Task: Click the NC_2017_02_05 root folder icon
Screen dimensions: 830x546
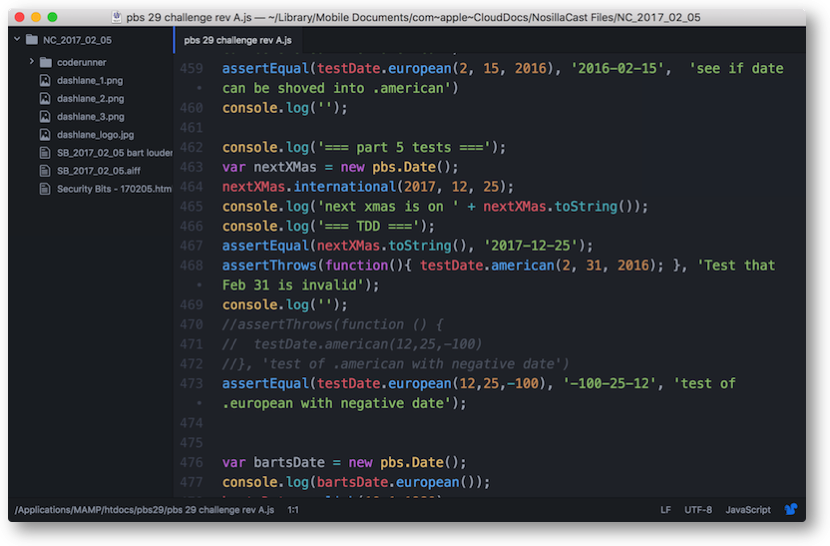Action: click(x=32, y=40)
